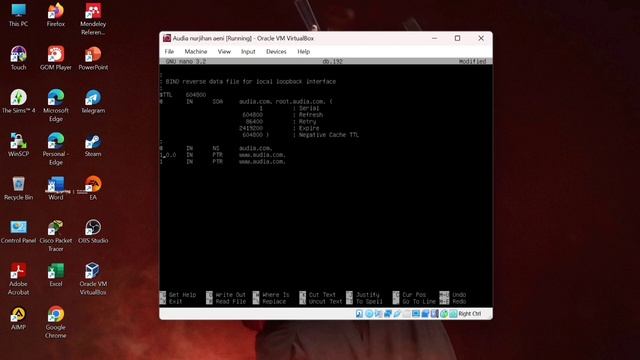The width and height of the screenshot is (640, 360).
Task: Click the nano 'Modified' status text
Action: click(x=472, y=61)
